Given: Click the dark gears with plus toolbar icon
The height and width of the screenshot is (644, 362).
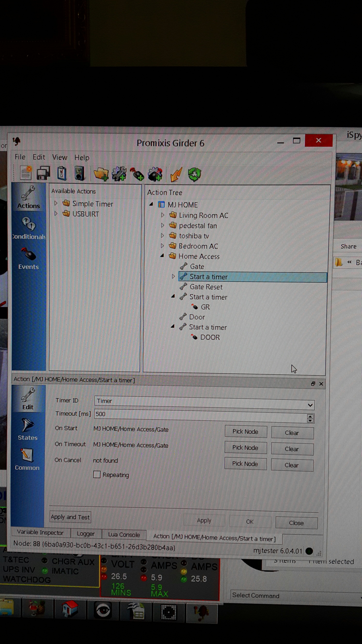Looking at the screenshot, I should click(155, 174).
